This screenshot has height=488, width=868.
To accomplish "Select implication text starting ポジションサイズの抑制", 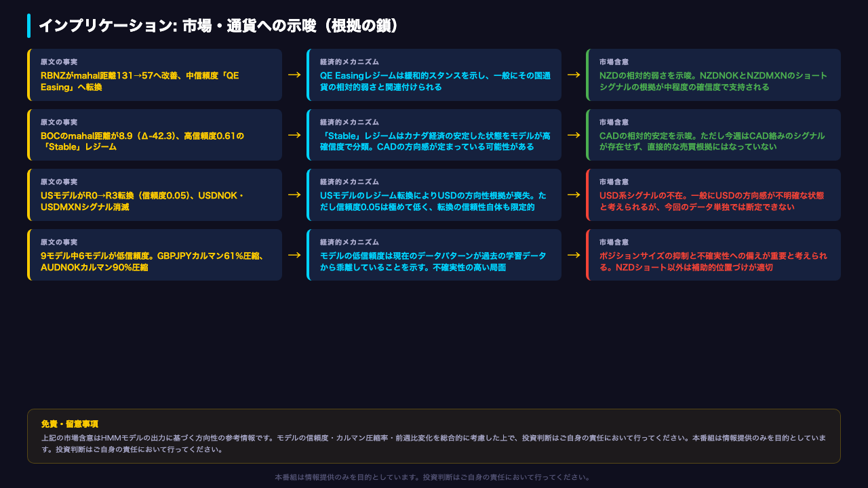I will coord(713,262).
